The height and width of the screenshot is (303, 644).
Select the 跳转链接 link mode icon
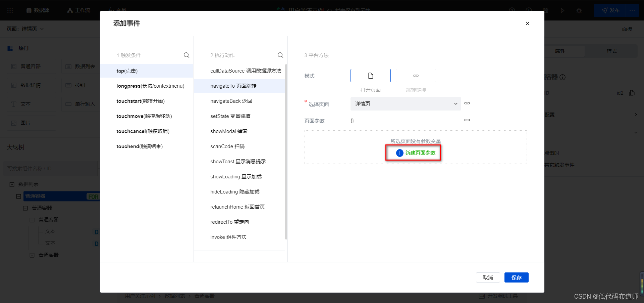coord(416,76)
